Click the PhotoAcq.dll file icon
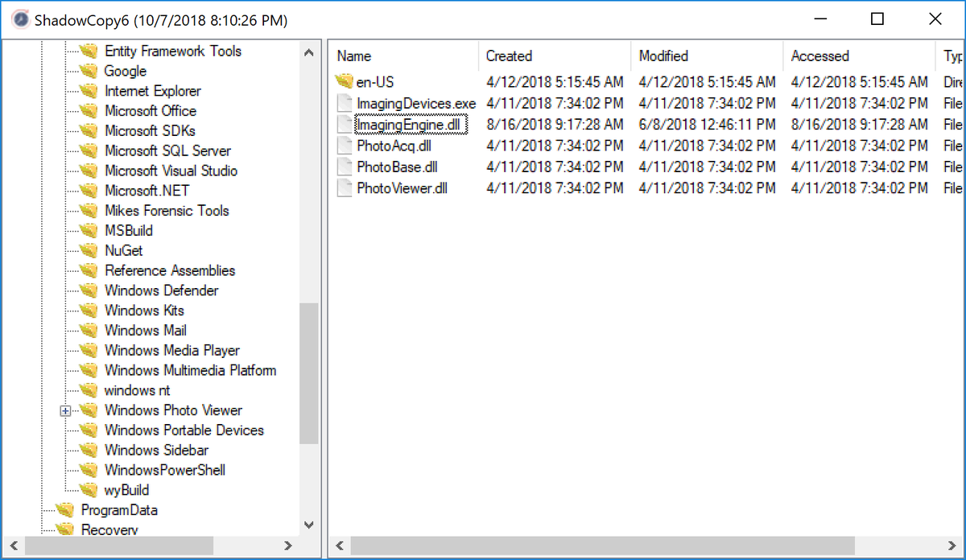This screenshot has height=560, width=966. [343, 146]
